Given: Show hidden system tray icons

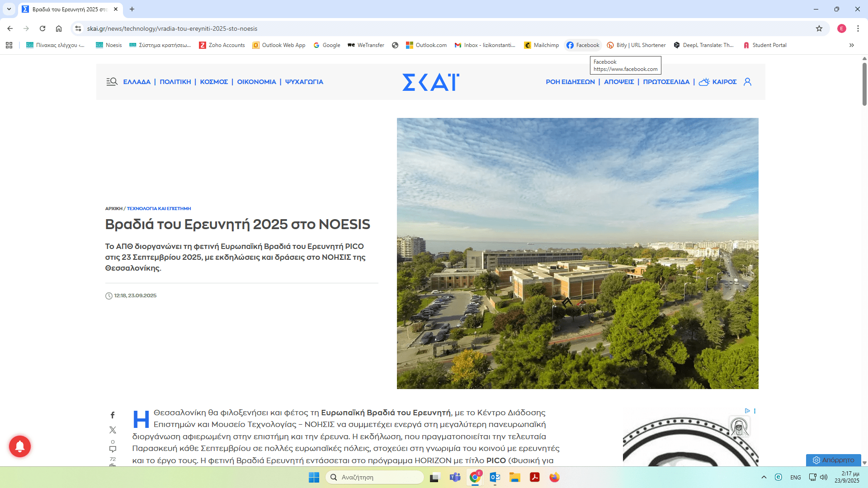Looking at the screenshot, I should coord(764,477).
